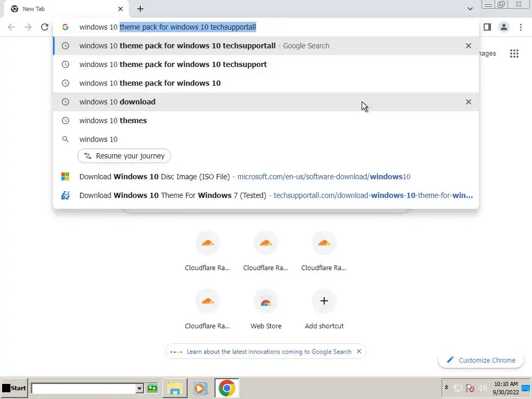The height and width of the screenshot is (399, 532).
Task: Open 'Learn about the latest innovations' link
Action: pyautogui.click(x=269, y=352)
